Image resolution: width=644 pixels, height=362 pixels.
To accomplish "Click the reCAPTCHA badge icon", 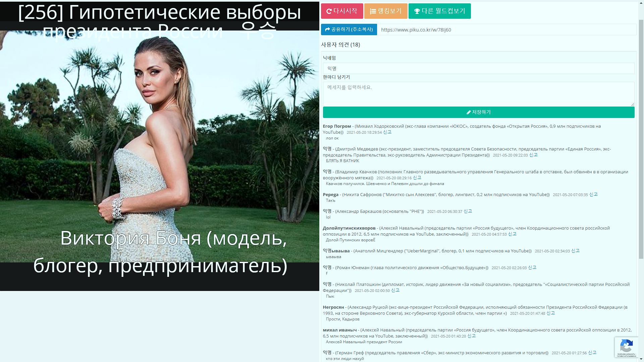I will click(x=626, y=346).
